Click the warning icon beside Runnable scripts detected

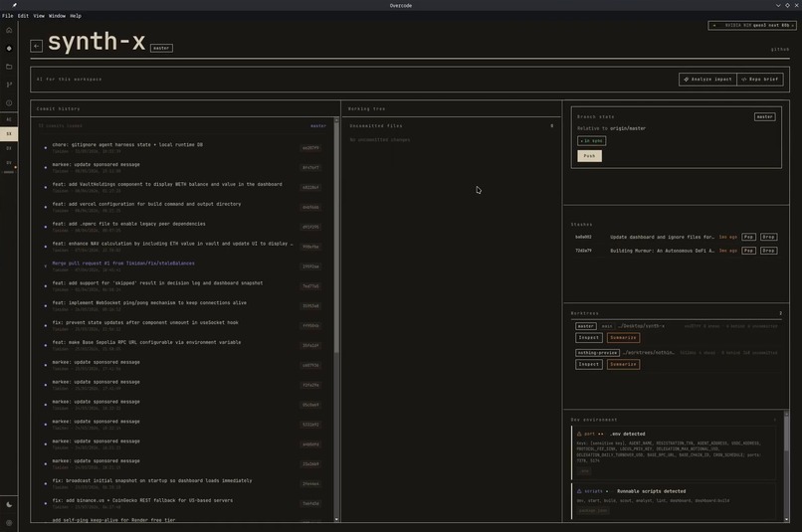point(579,491)
